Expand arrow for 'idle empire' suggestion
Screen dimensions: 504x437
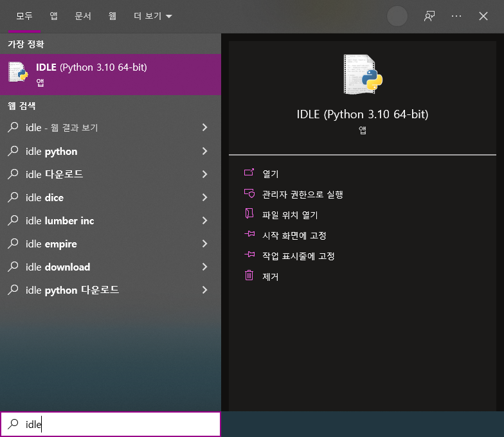coord(204,244)
